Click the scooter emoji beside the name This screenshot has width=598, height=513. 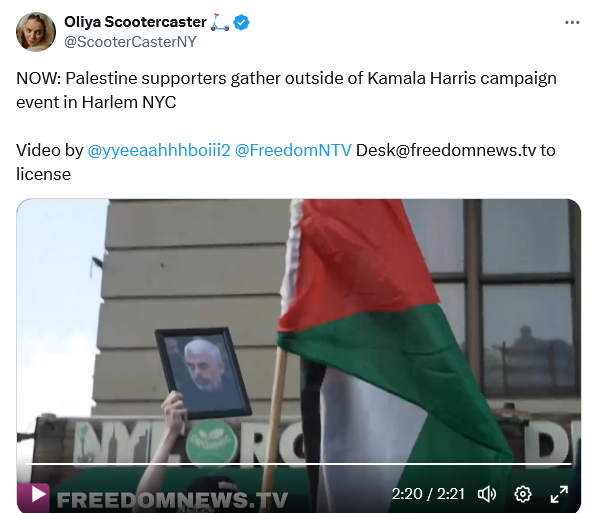(x=220, y=23)
